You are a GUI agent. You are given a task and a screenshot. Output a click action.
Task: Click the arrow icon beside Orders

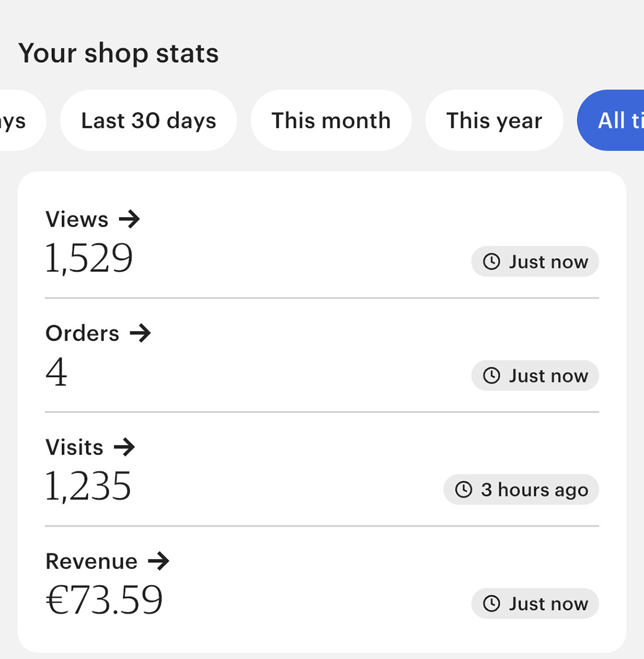140,333
